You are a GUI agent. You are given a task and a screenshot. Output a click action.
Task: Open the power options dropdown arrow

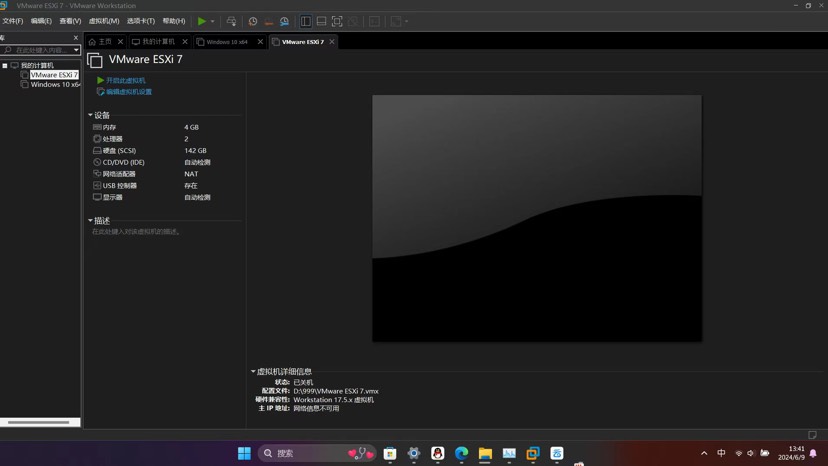212,21
